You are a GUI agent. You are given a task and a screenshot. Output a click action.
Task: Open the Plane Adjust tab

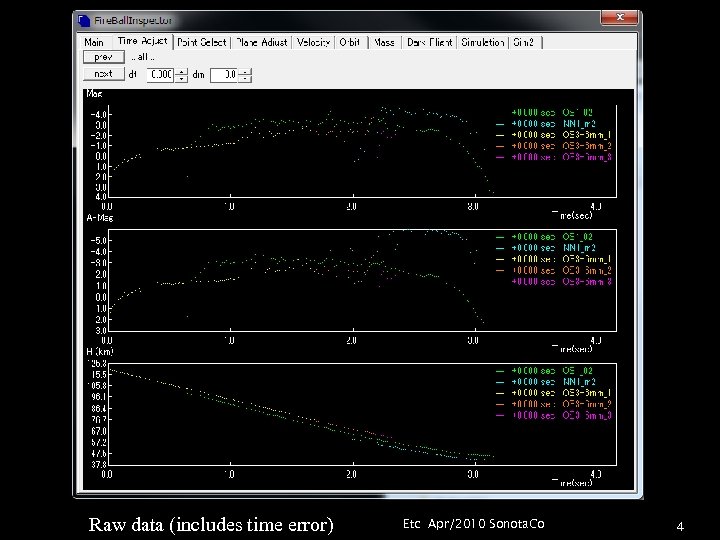click(262, 42)
